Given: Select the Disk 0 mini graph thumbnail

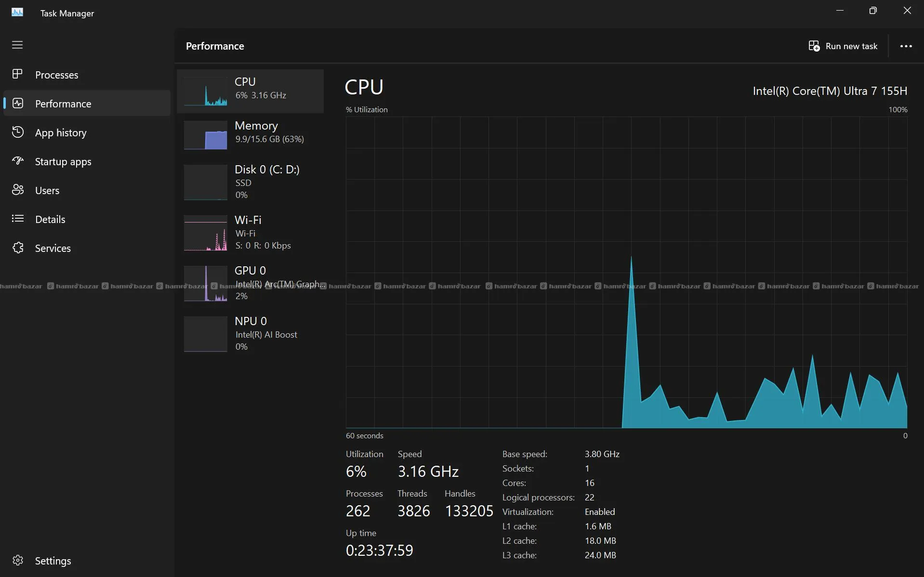Looking at the screenshot, I should coord(206,182).
